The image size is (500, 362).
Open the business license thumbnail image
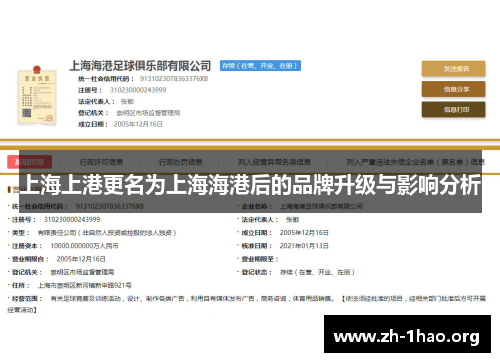(37, 95)
